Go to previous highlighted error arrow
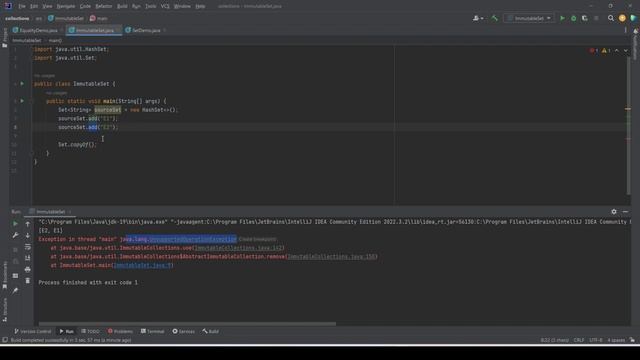 617,51
